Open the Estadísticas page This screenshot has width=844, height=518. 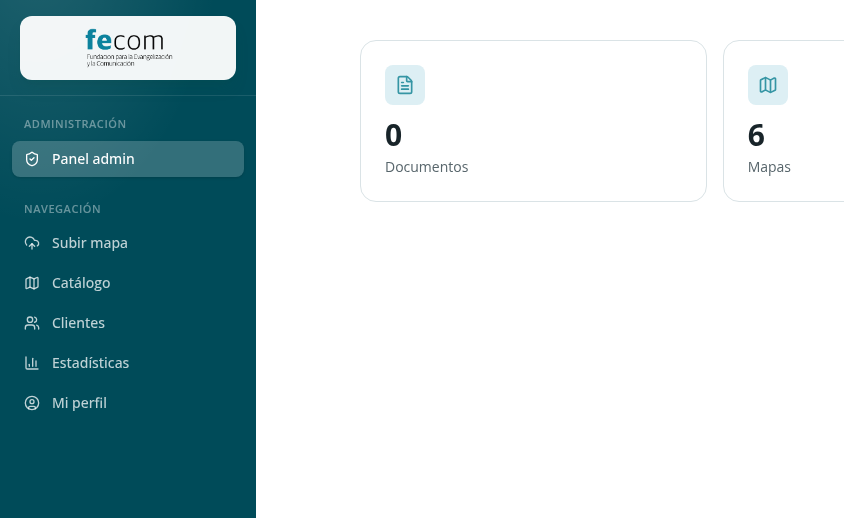(x=128, y=363)
